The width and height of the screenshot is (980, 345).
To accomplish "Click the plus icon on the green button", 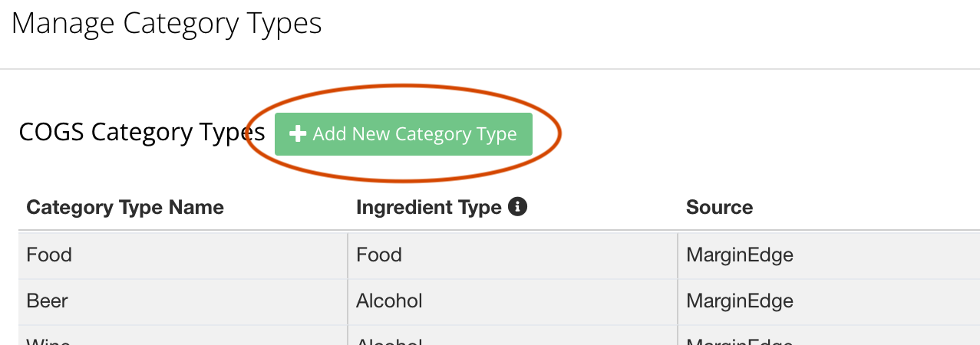I will (x=297, y=134).
